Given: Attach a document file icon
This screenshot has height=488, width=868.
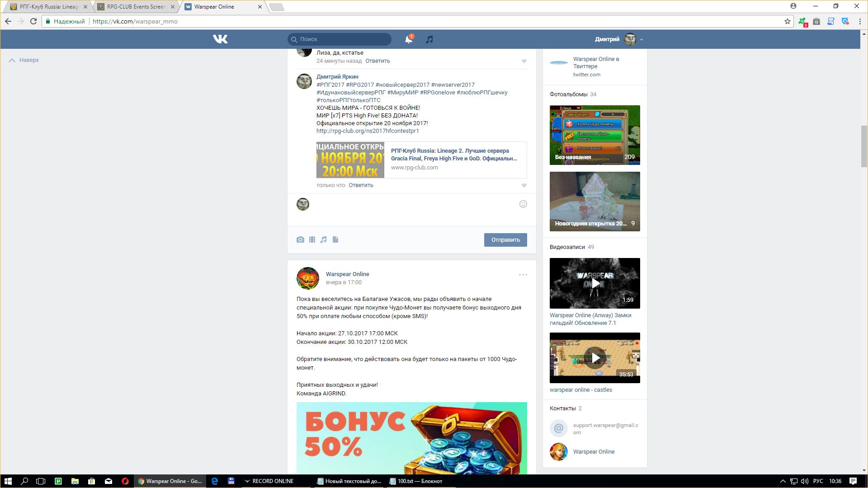Looking at the screenshot, I should (x=335, y=240).
